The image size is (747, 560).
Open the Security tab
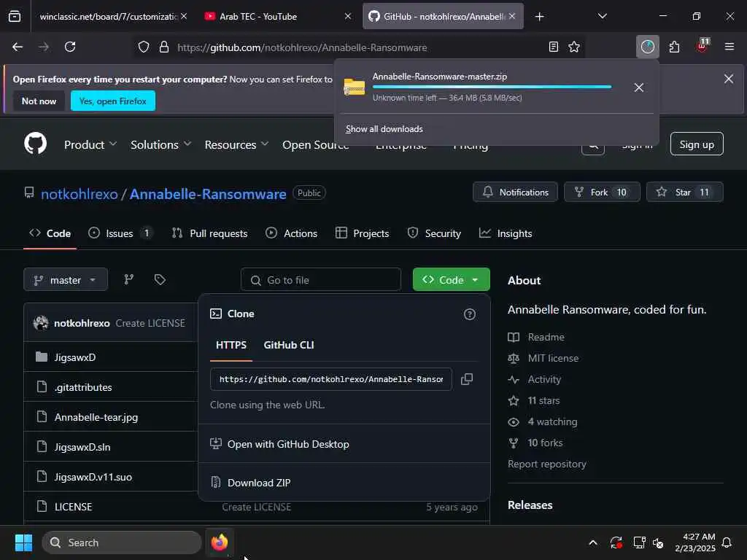pos(434,233)
